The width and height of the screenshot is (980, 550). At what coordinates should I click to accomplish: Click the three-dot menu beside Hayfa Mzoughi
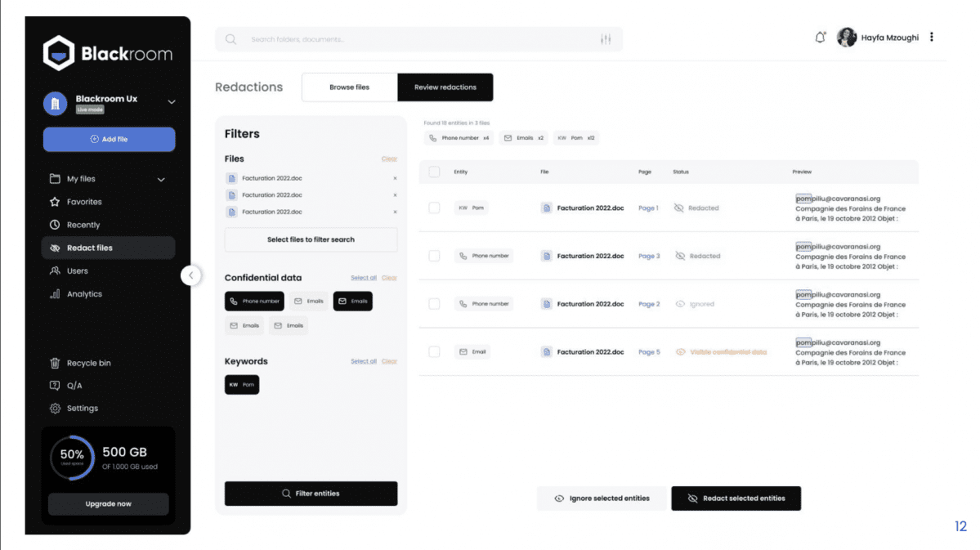coord(932,38)
